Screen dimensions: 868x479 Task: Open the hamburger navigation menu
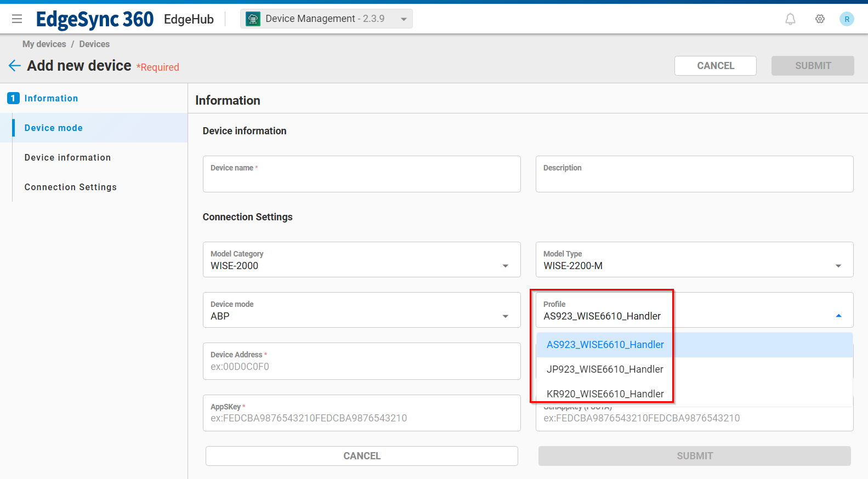(x=17, y=19)
